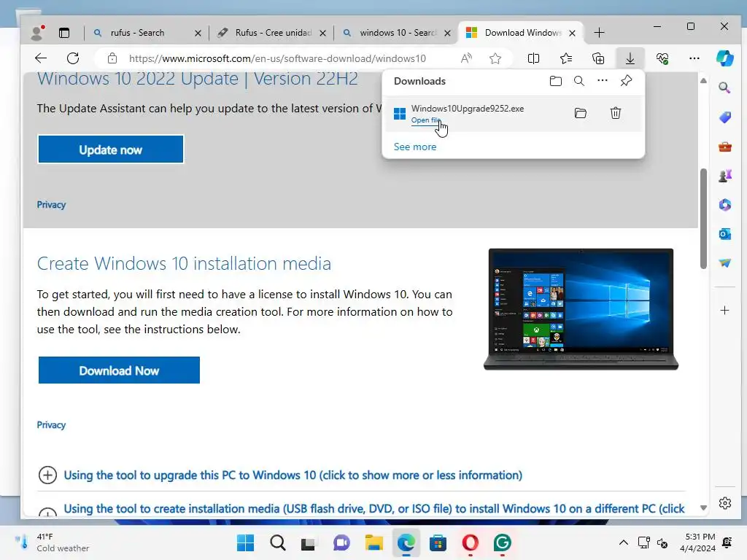Turn on Read aloud icon in address bar
This screenshot has height=560, width=747.
click(466, 58)
